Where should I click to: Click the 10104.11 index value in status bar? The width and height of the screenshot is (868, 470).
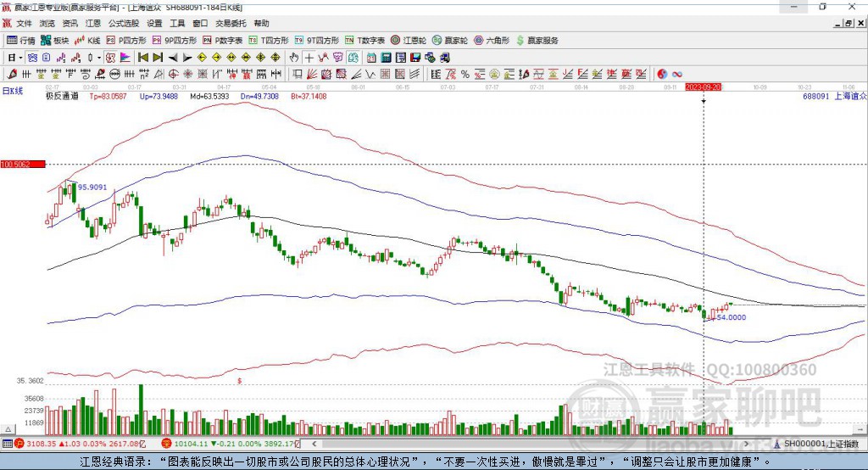pyautogui.click(x=191, y=444)
